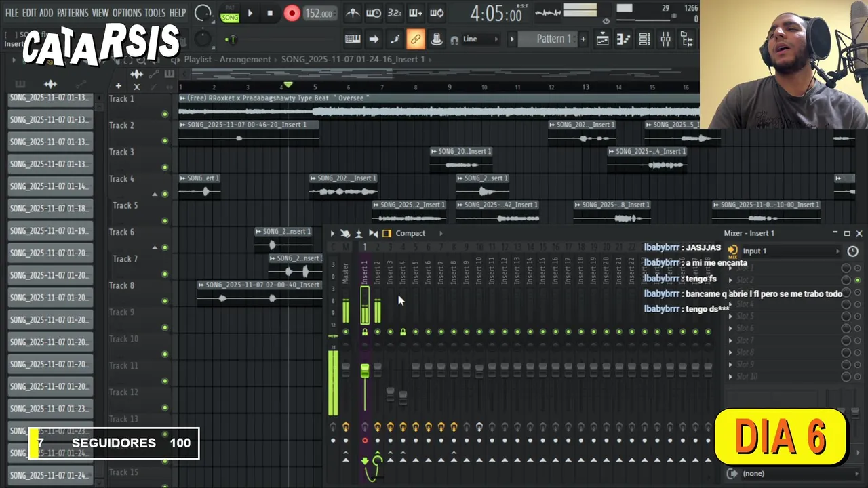Click the Master track volume fader
Viewport: 868px width, 488px height.
[346, 369]
